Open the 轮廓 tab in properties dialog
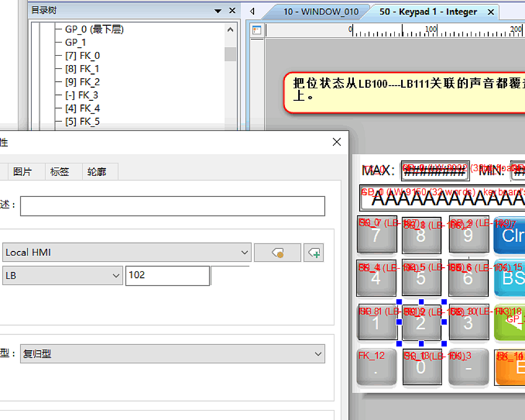This screenshot has width=525, height=420. click(x=97, y=172)
